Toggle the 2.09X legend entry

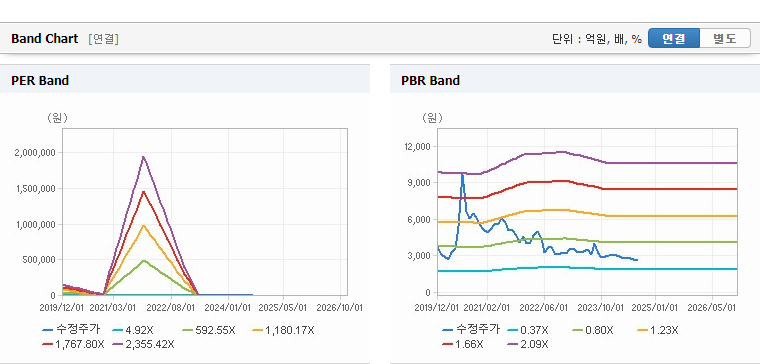528,345
